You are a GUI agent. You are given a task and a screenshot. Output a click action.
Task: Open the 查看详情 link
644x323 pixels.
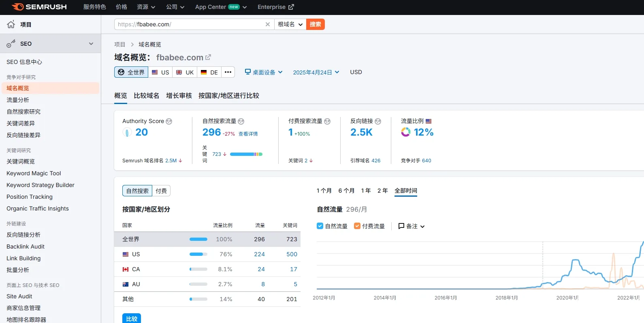pyautogui.click(x=248, y=134)
